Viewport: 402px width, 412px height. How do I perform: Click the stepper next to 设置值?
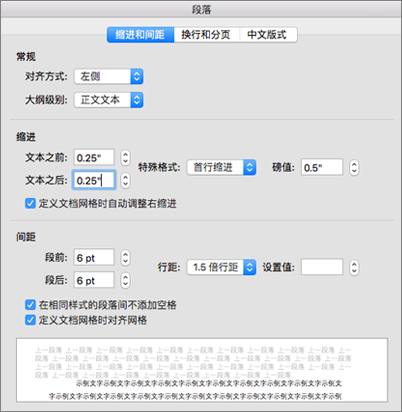point(354,267)
